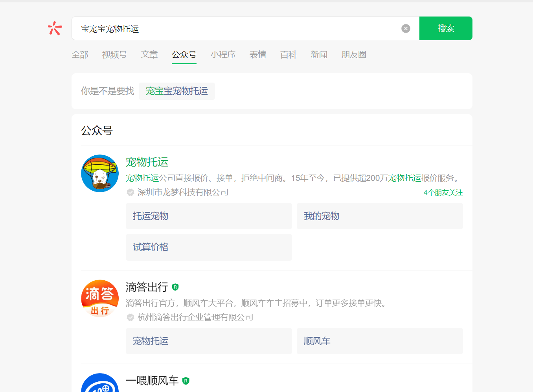Click the suggested query 宠宝宝宠物托运

(177, 91)
